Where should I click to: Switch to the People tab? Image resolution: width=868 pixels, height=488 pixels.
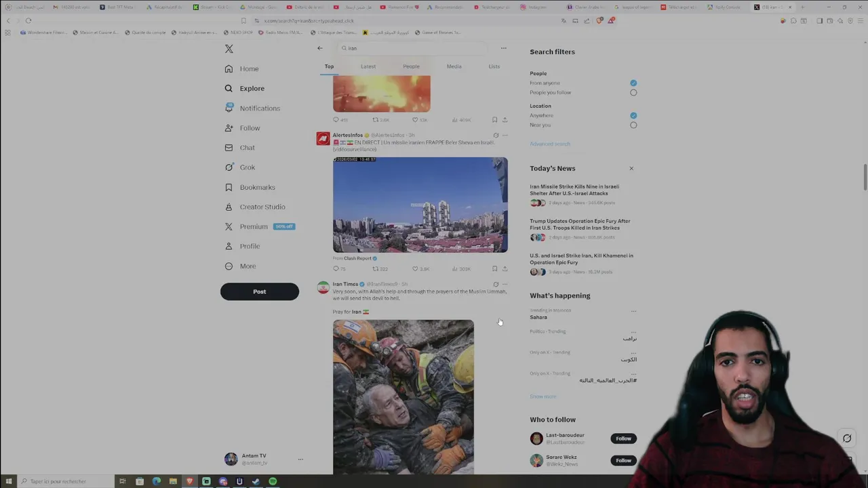(411, 66)
